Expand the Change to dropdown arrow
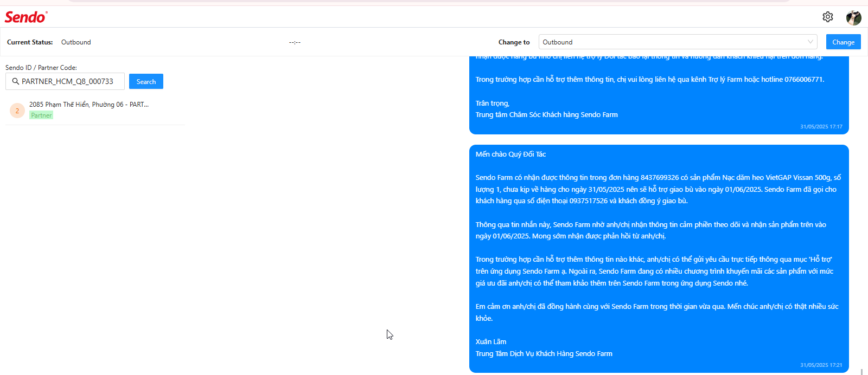Screen dimensions: 868x375 (x=810, y=42)
